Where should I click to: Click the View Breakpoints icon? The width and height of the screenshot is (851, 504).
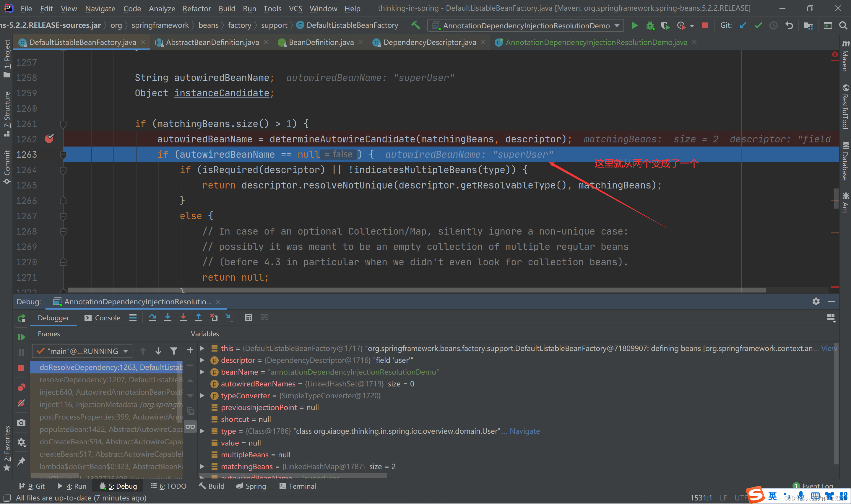point(21,388)
